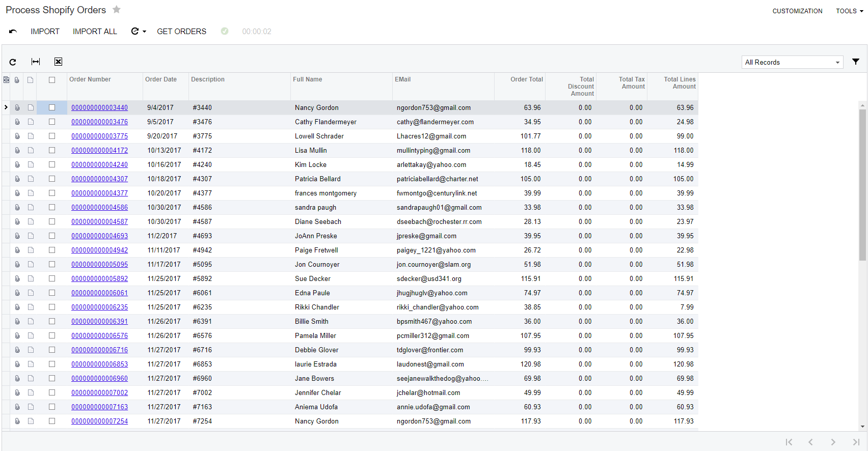Click the Import button

click(45, 32)
